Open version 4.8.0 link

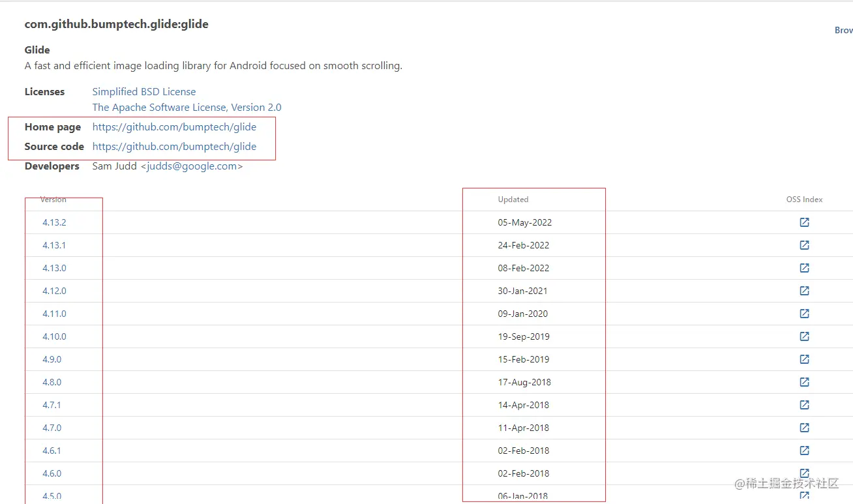(x=52, y=382)
